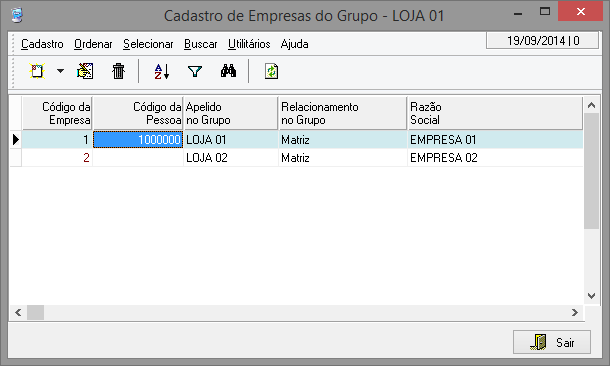Click the application icon in title bar
610x366 pixels.
(x=17, y=15)
